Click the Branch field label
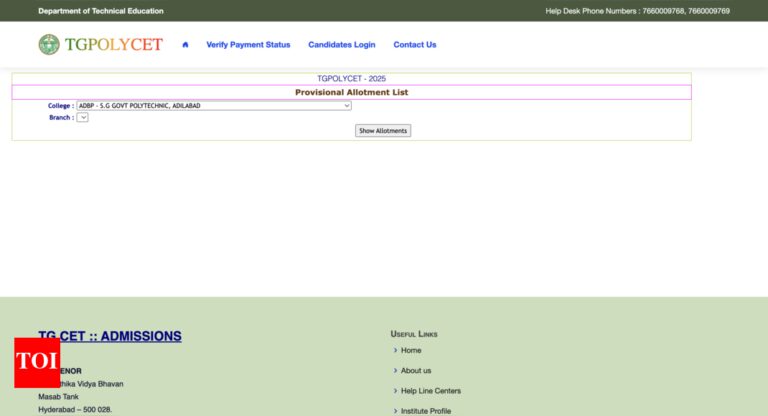 click(x=62, y=118)
